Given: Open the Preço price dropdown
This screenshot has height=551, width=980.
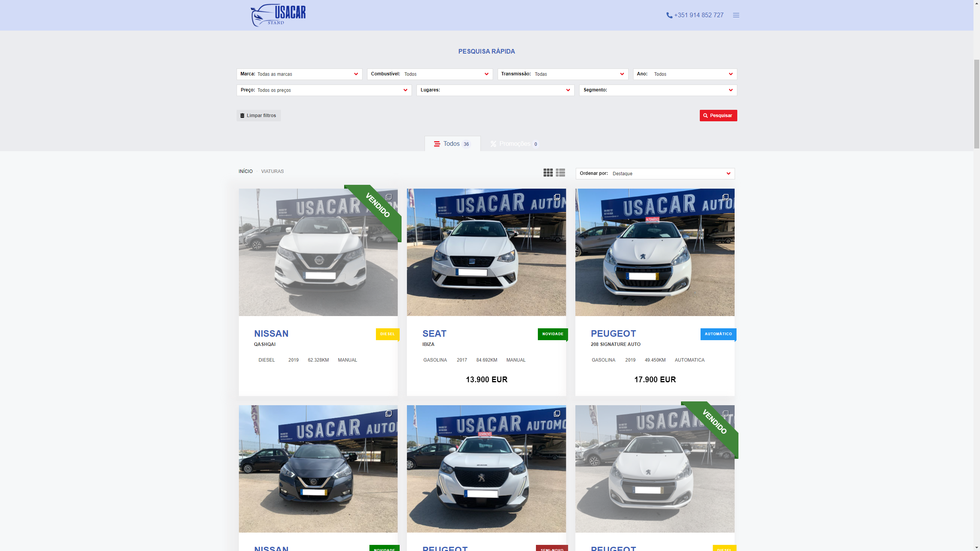Looking at the screenshot, I should pos(324,90).
